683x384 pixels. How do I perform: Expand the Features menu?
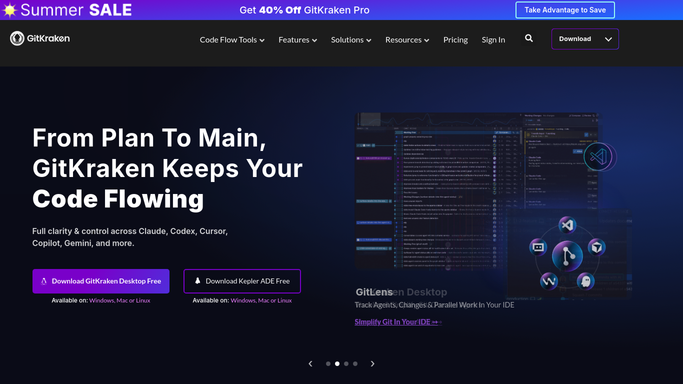click(x=298, y=40)
